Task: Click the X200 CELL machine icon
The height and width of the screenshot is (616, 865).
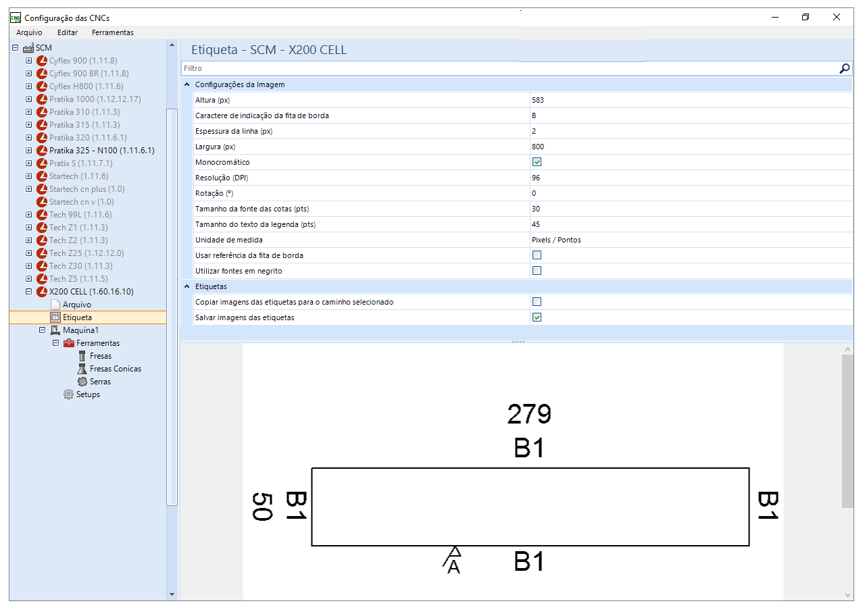Action: coord(42,292)
